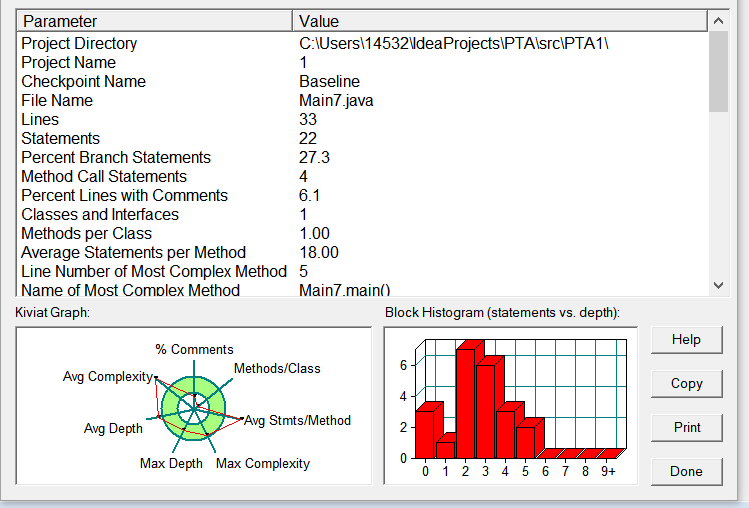The image size is (749, 508).
Task: Click Percent Branch Statements parameter
Action: click(x=116, y=158)
